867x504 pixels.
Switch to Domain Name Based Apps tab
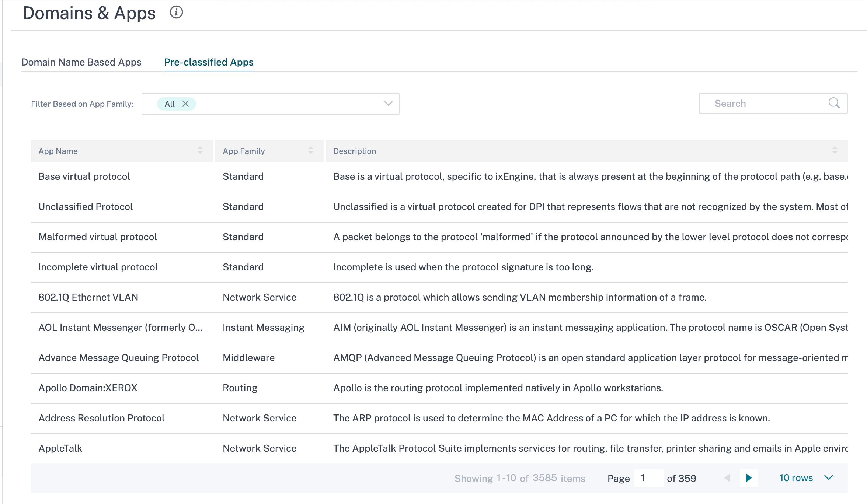(x=81, y=62)
